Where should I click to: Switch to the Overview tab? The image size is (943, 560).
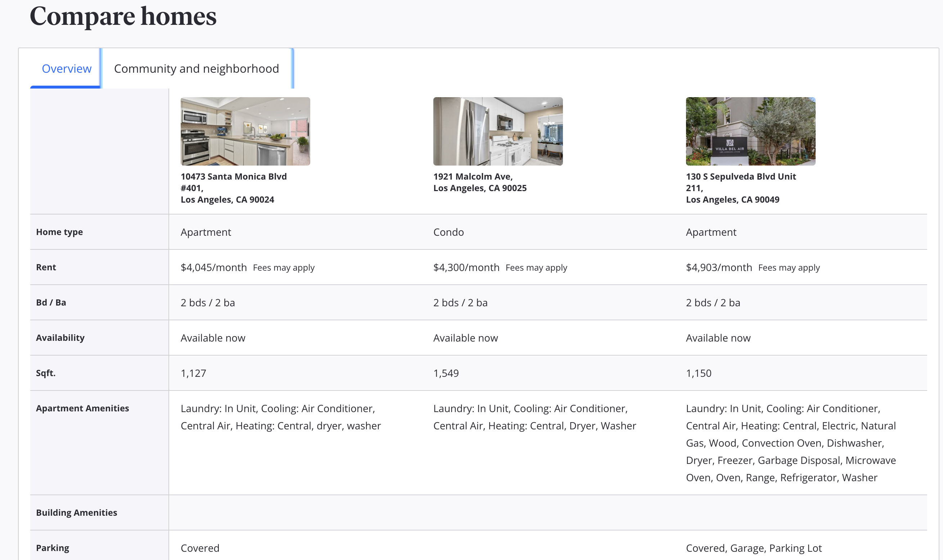point(67,69)
